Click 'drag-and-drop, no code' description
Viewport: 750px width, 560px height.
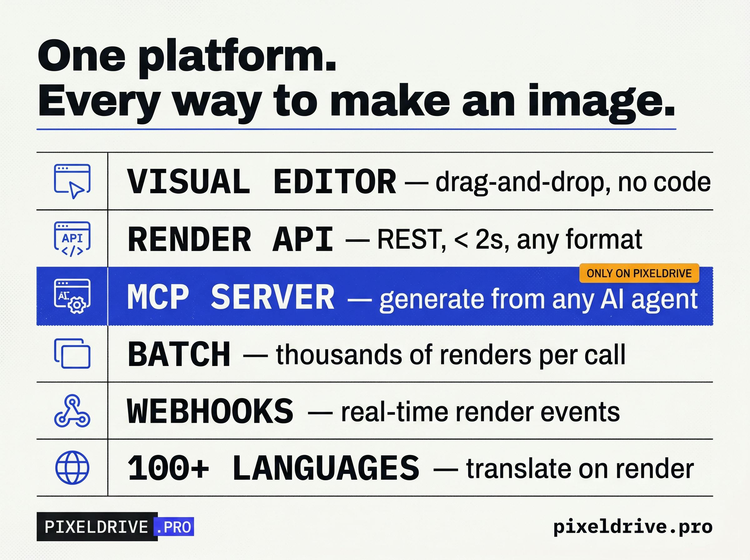point(573,183)
